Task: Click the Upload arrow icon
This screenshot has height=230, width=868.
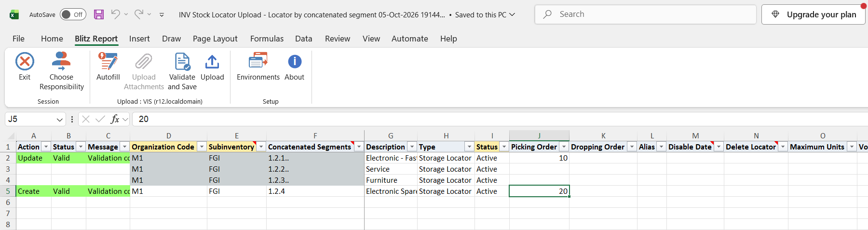Action: pos(212,62)
